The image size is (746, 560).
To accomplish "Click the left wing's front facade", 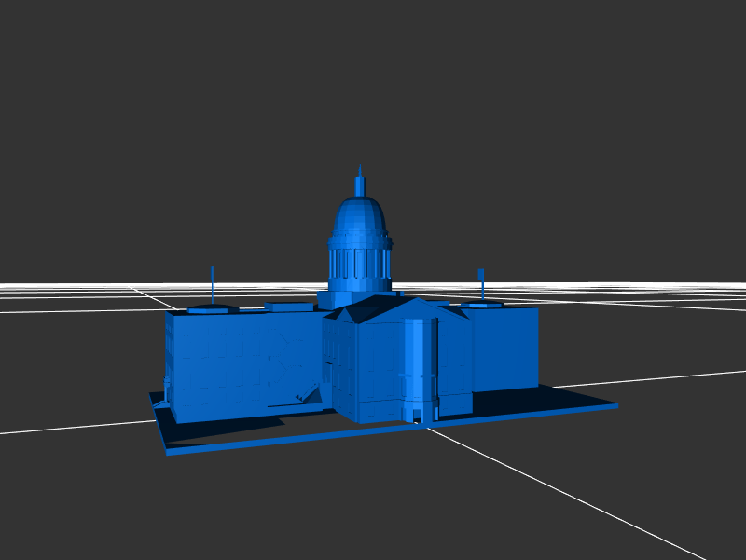I will [x=219, y=363].
